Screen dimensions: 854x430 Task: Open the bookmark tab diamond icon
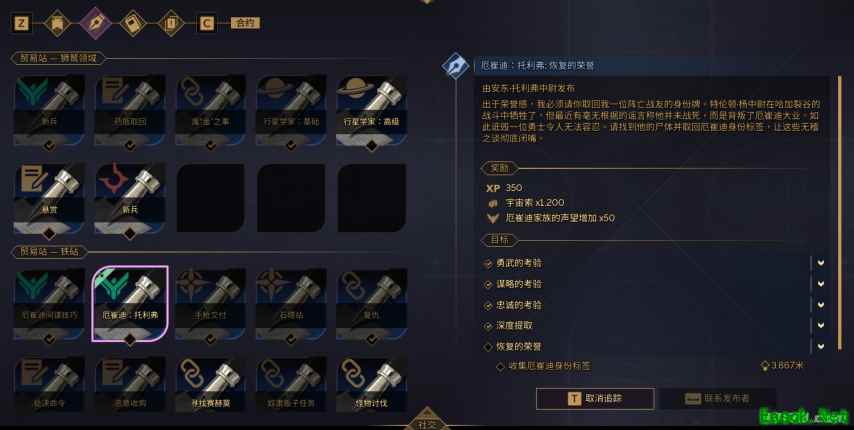coord(58,23)
